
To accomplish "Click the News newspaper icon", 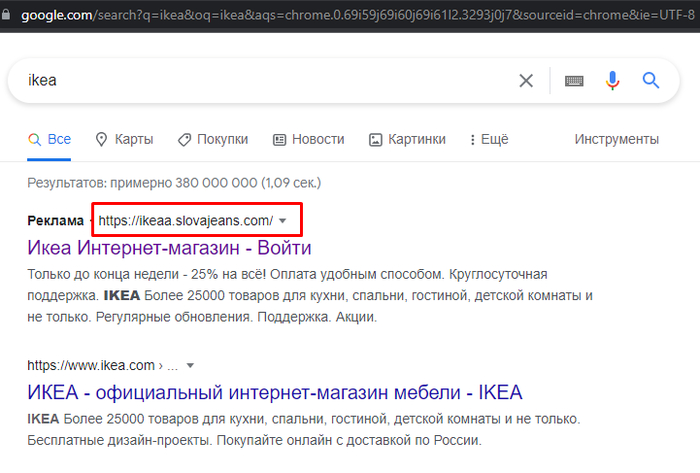I will (x=280, y=140).
